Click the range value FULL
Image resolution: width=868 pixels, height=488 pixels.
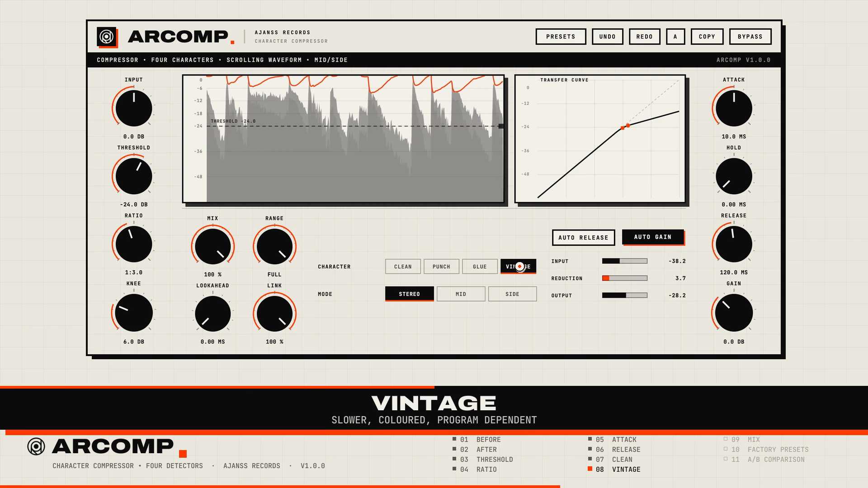274,275
